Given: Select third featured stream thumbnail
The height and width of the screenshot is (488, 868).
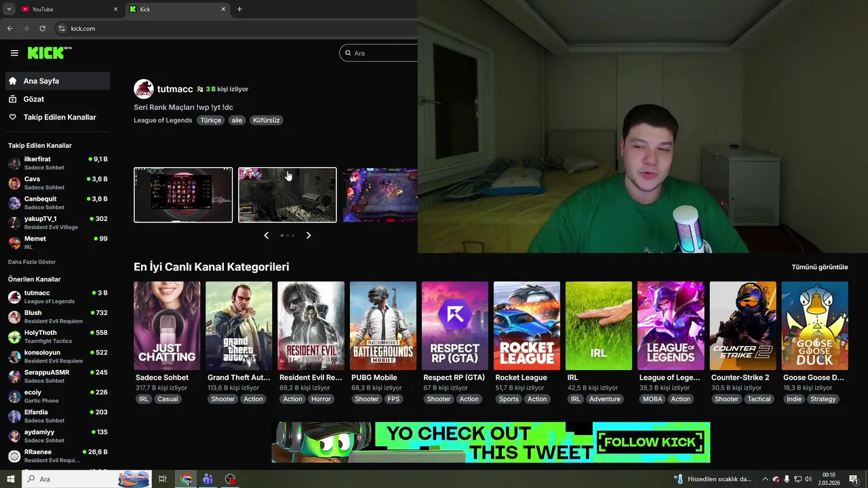Looking at the screenshot, I should tap(380, 195).
